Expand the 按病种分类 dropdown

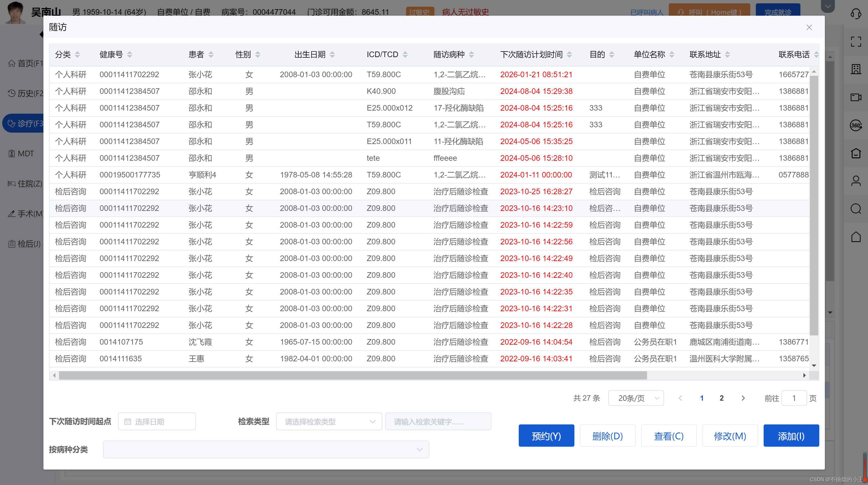(266, 449)
